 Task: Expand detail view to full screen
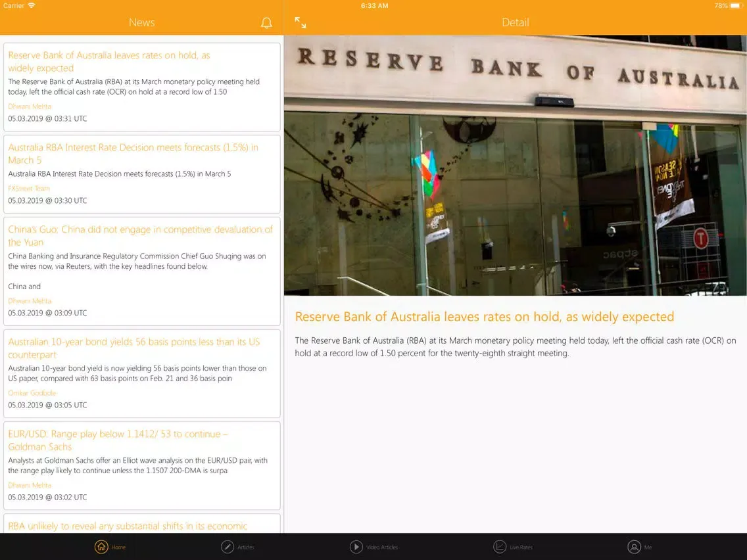(300, 22)
